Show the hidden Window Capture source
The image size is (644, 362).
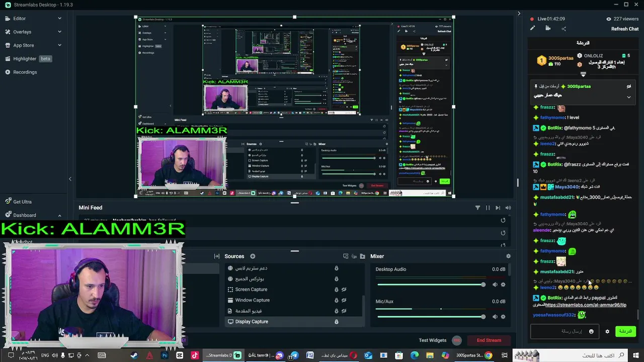pyautogui.click(x=344, y=300)
